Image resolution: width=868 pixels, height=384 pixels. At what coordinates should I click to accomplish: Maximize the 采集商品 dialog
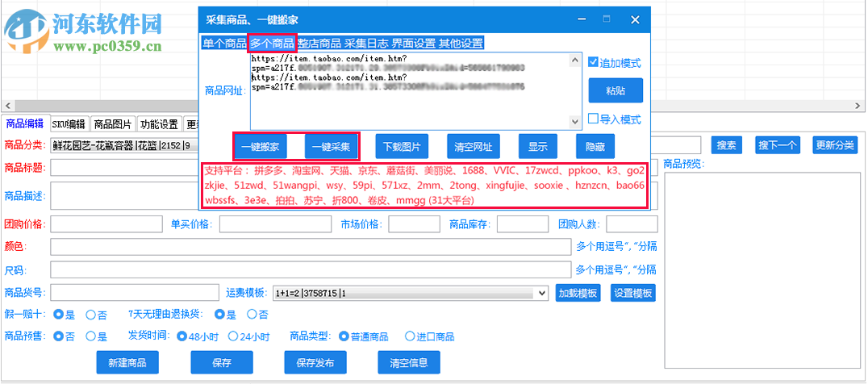[x=607, y=19]
